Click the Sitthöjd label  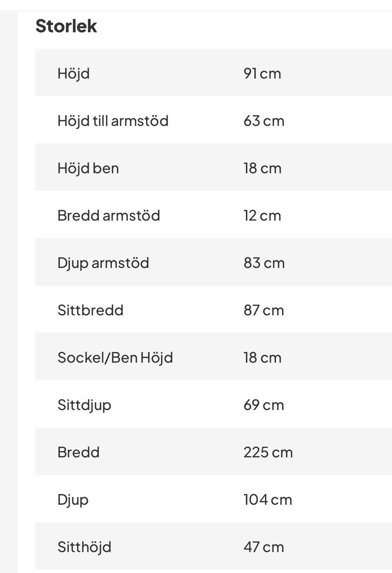coord(84,547)
